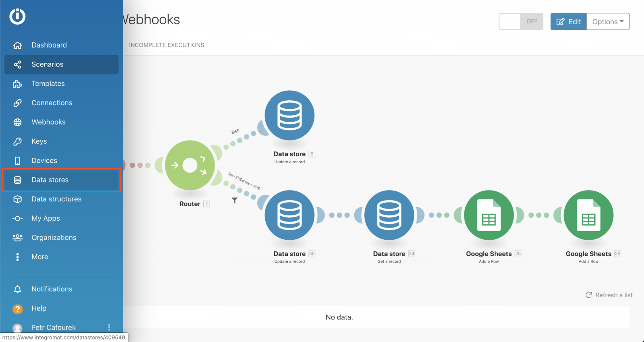Click the Connections link icon
The image size is (644, 342).
click(x=17, y=103)
